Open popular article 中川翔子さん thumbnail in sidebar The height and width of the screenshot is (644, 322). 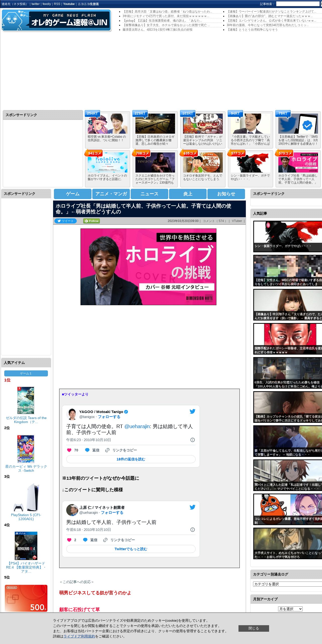tap(288, 305)
